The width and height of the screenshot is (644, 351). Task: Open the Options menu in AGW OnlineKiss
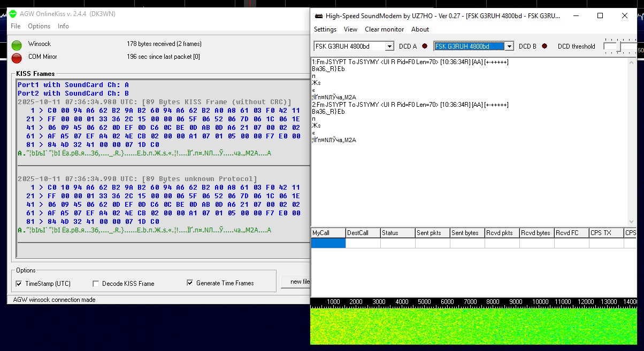pyautogui.click(x=39, y=26)
